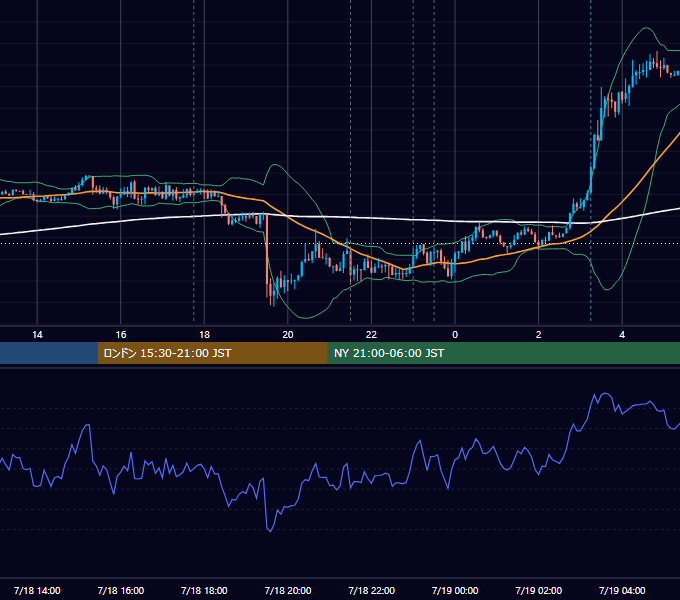The height and width of the screenshot is (600, 680).
Task: Select the 7/19 02:00 time label
Action: [539, 590]
